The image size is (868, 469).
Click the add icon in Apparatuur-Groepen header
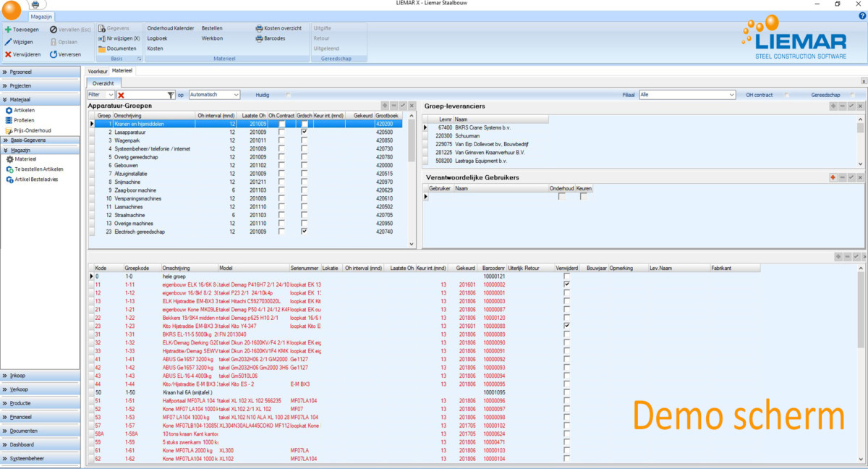click(386, 106)
